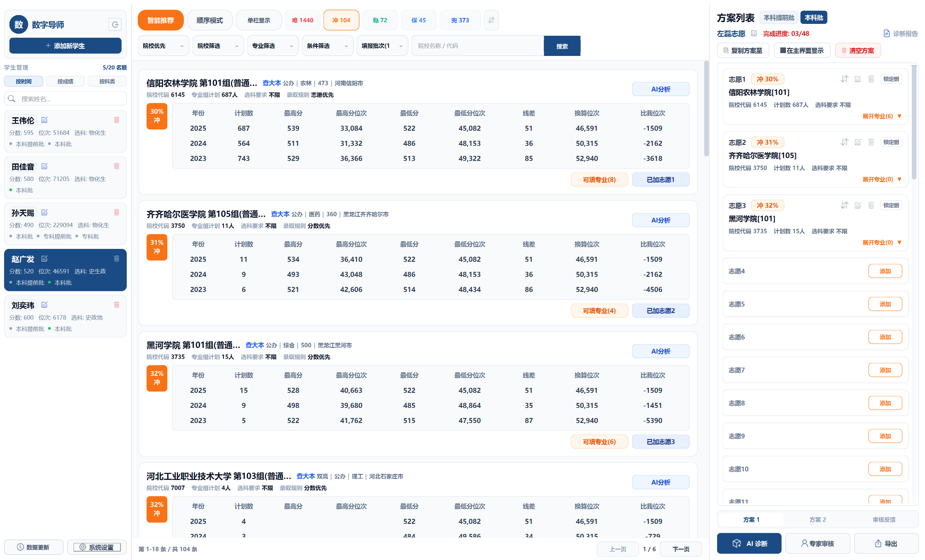
Task: Open the 院校优先 dropdown
Action: 163,46
